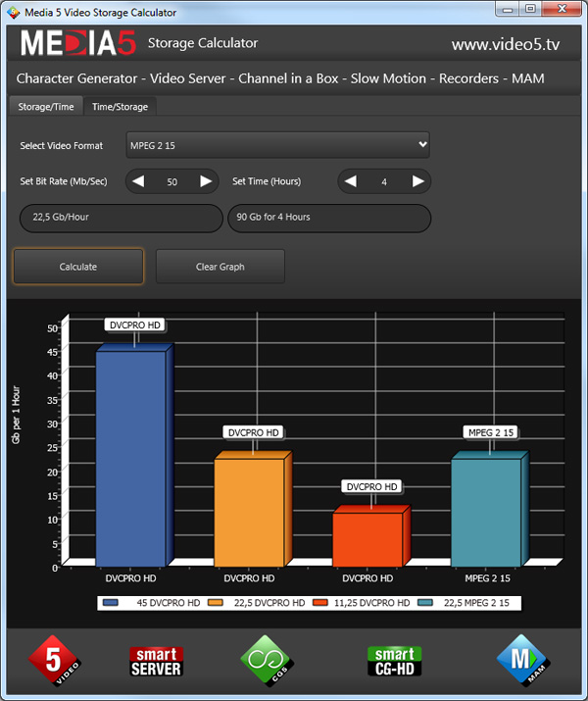
Task: Click the green CG5 diamond logo
Action: point(267,661)
